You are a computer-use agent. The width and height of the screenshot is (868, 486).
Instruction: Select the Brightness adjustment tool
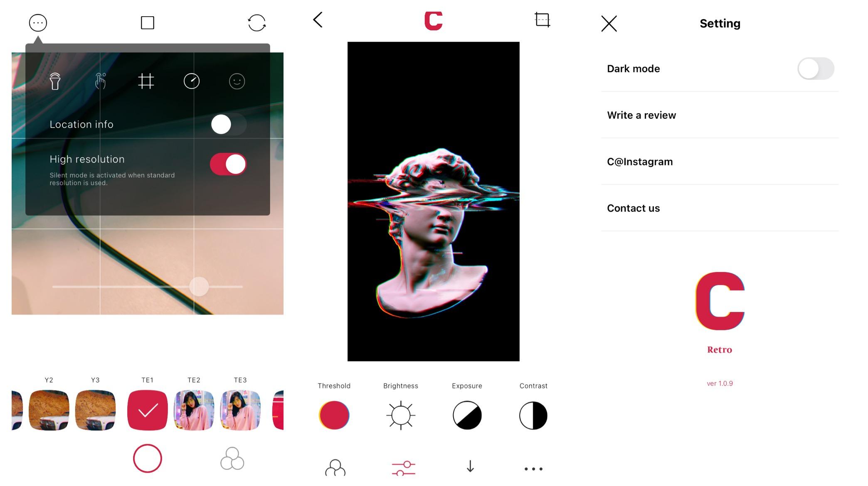coord(401,415)
